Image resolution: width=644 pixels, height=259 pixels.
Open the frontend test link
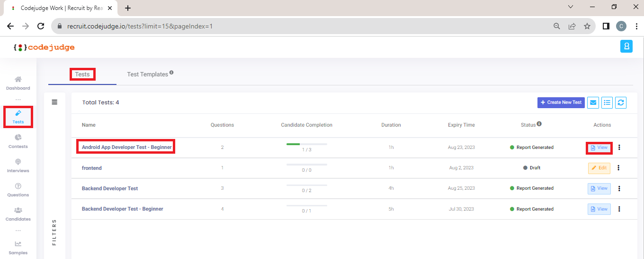coord(92,168)
